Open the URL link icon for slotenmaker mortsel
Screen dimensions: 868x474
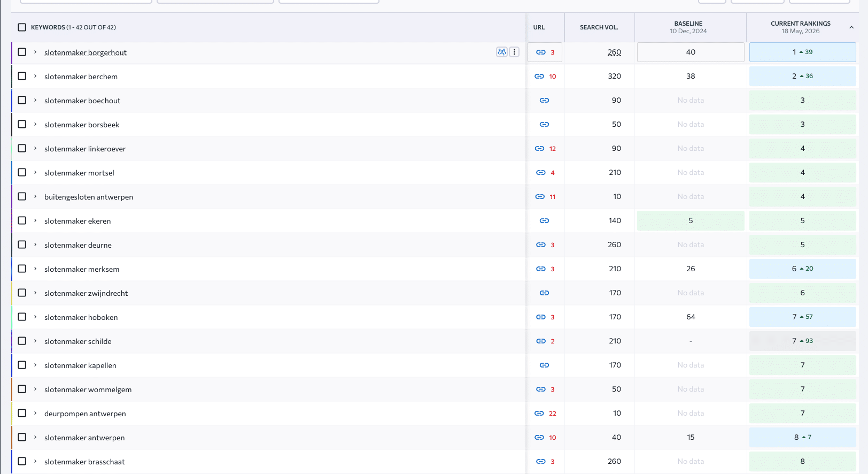(541, 173)
